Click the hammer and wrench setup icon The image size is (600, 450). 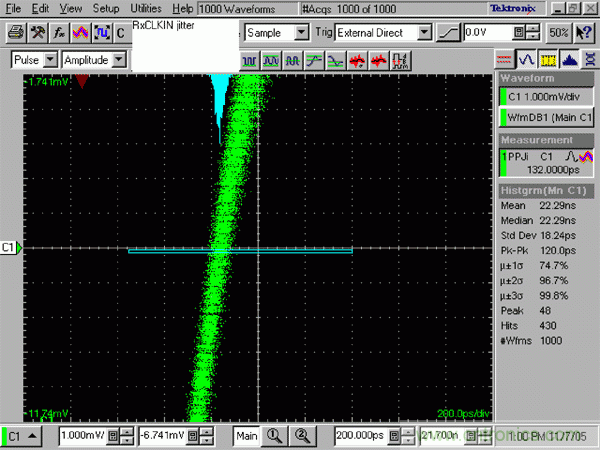[x=38, y=32]
